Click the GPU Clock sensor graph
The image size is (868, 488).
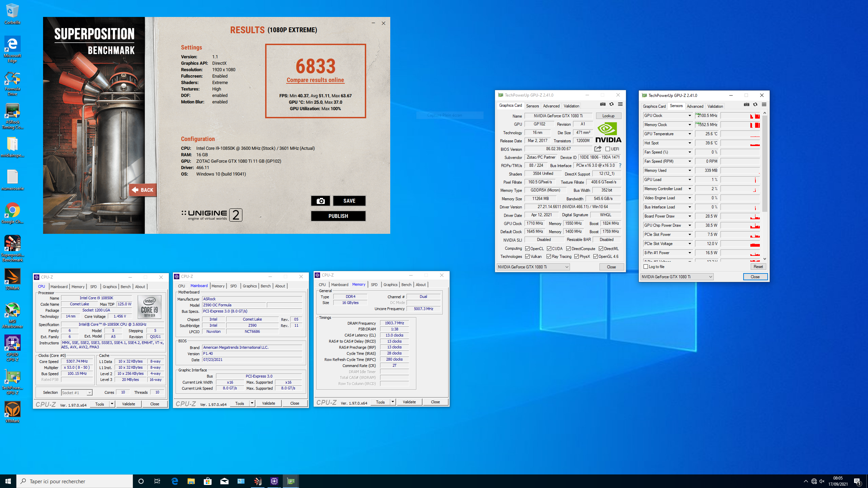click(741, 116)
